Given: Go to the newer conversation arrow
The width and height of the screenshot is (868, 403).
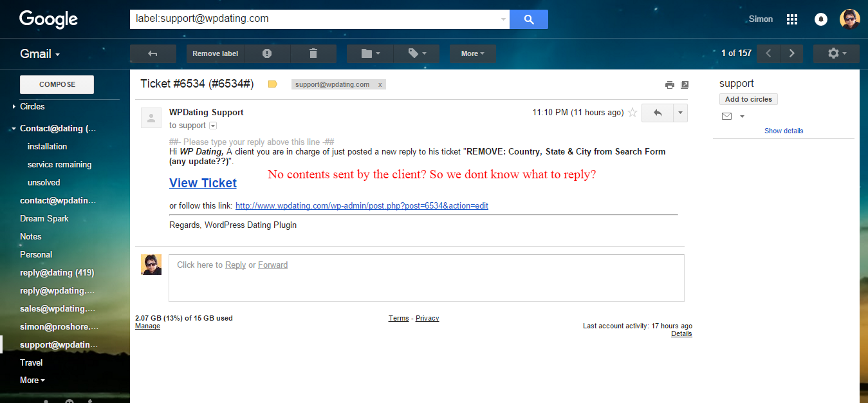Looking at the screenshot, I should click(768, 53).
